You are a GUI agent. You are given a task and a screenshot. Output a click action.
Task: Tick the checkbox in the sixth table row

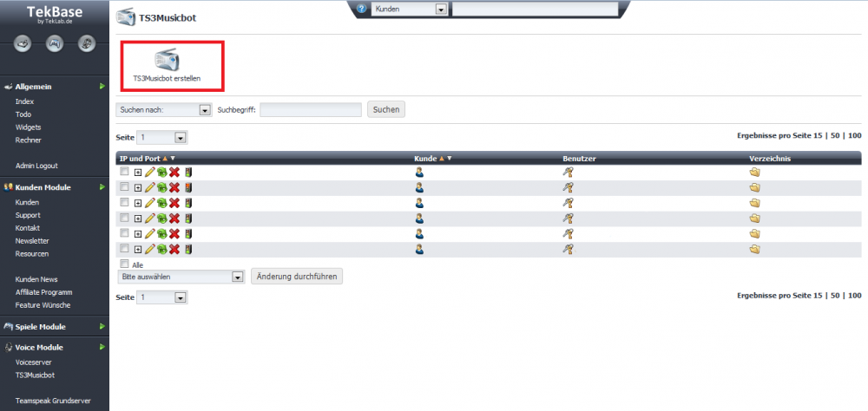click(124, 248)
